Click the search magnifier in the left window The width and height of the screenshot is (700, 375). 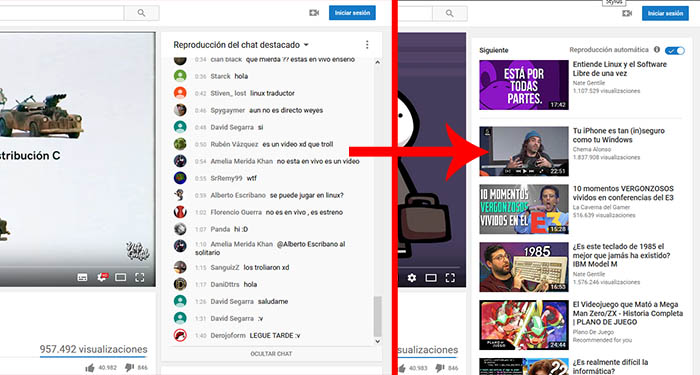tap(142, 13)
